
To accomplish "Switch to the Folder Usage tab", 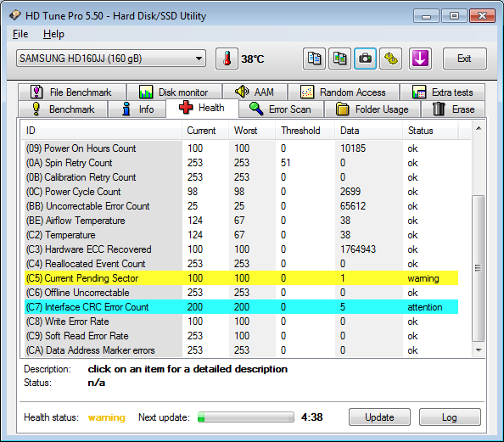I will (372, 109).
